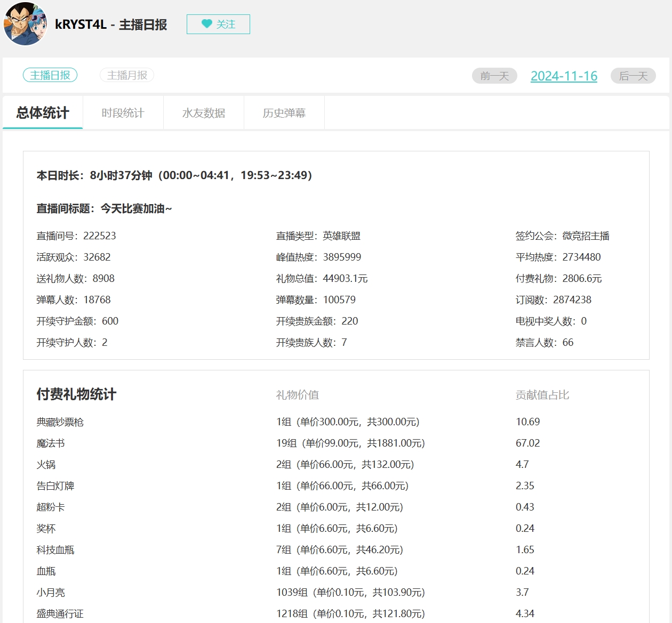Image resolution: width=672 pixels, height=623 pixels.
Task: Follow the streamer via 关注 button
Action: [x=219, y=24]
